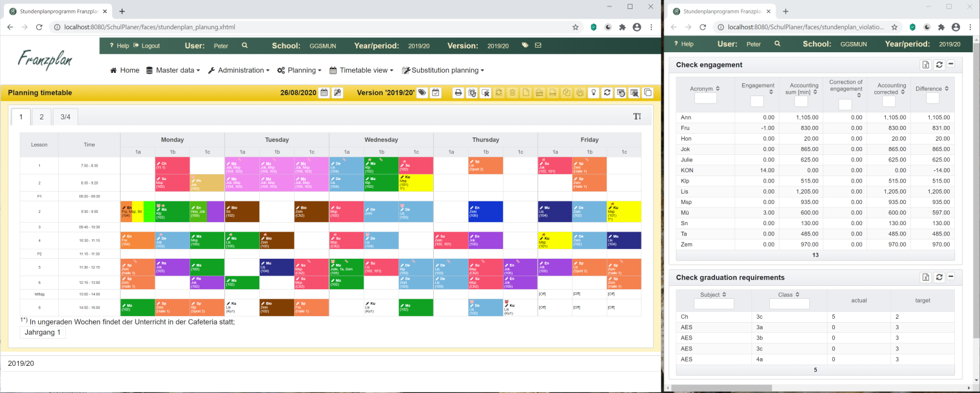Expand the Substitution planning menu
Viewport: 980px width, 393px height.
point(442,70)
